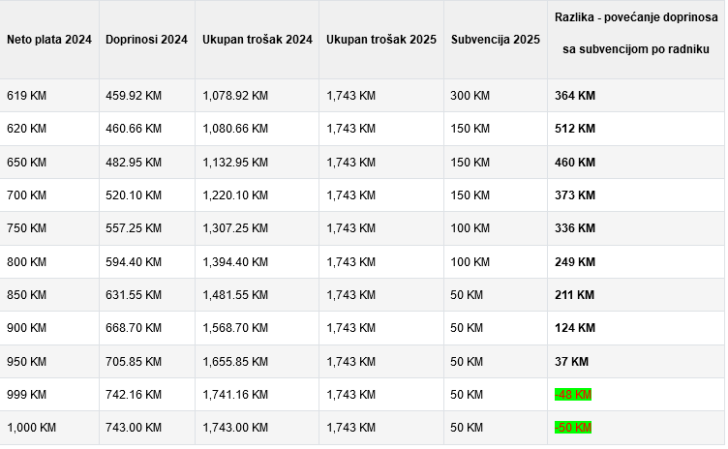Image resolution: width=728 pixels, height=449 pixels.
Task: Select the bold 211 KM difference value
Action: point(574,295)
